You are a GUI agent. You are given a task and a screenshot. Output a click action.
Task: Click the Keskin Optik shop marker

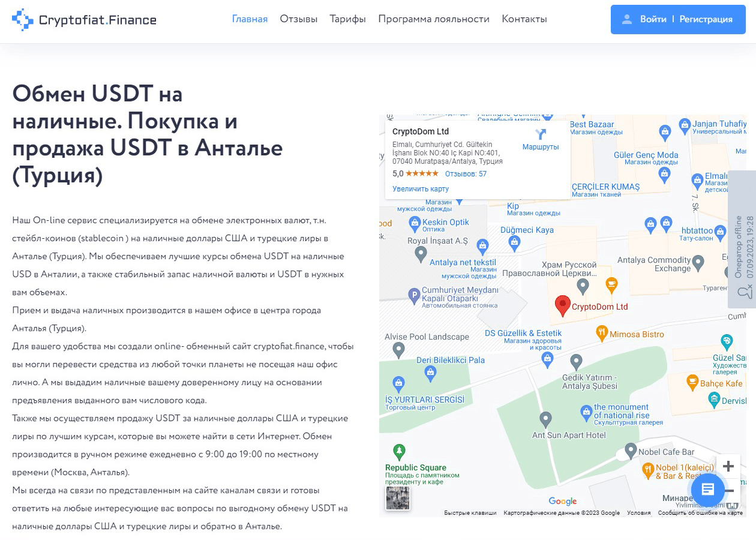pos(414,224)
